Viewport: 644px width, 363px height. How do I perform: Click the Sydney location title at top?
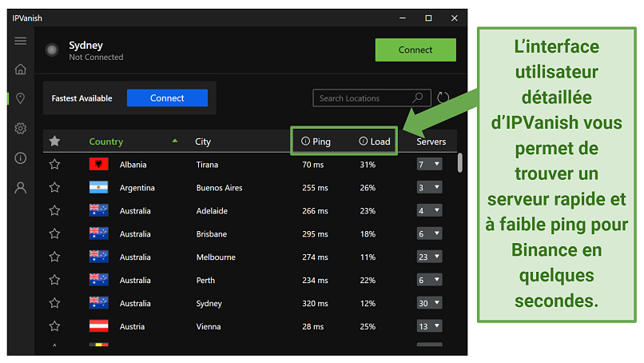click(x=85, y=46)
